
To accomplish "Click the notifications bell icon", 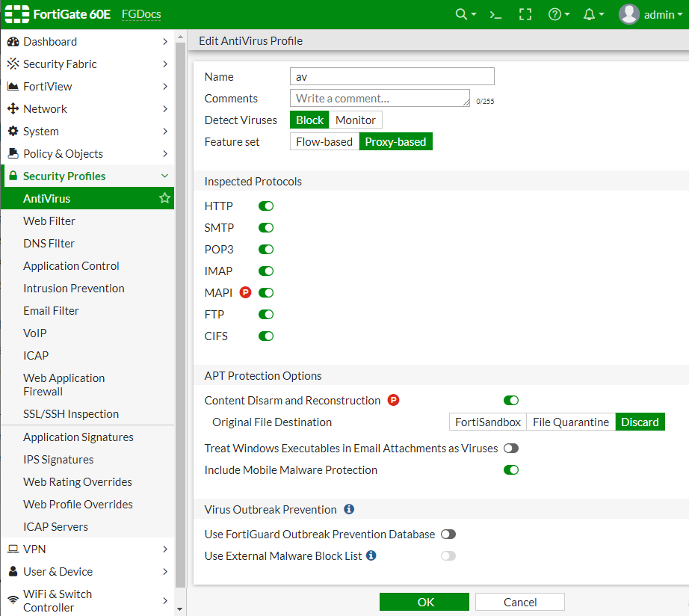I will coord(590,13).
